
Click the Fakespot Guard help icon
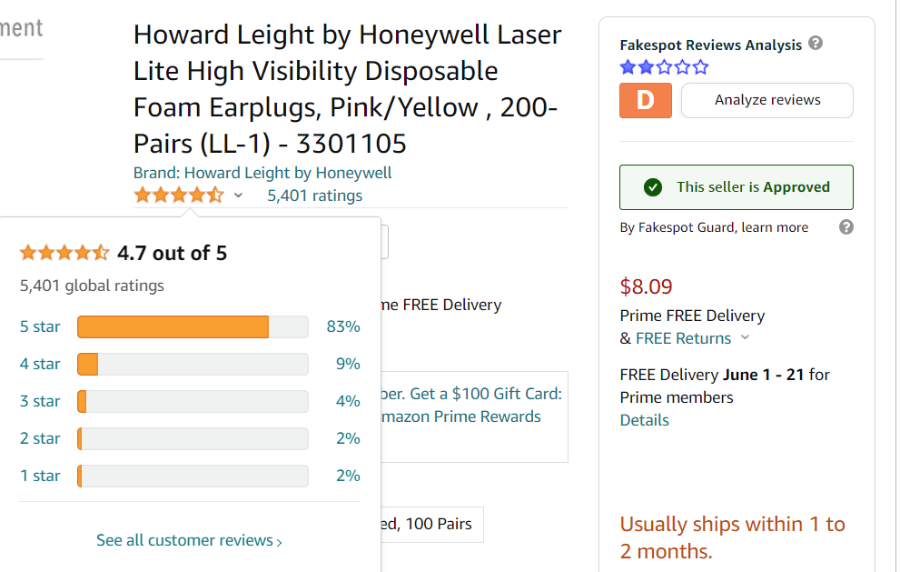(845, 227)
